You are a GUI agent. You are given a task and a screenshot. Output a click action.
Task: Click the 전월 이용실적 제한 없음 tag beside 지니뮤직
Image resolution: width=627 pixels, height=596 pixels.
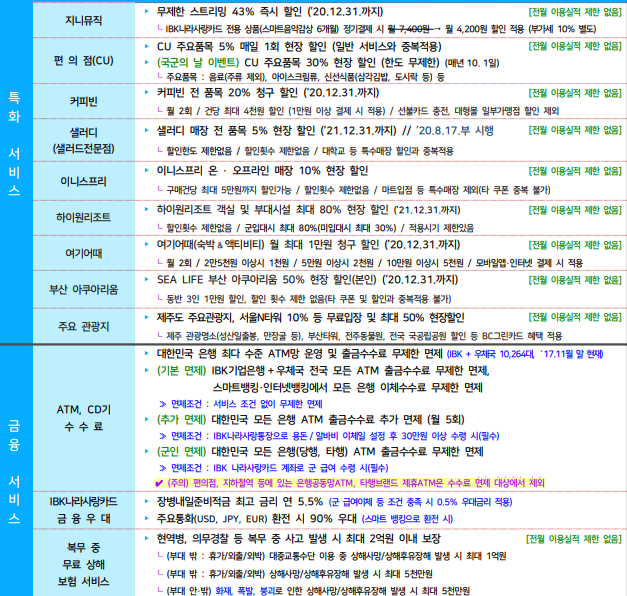575,12
